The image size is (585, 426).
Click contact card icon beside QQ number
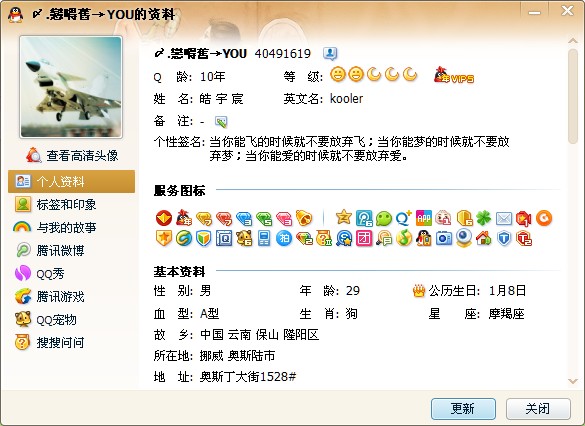[330, 54]
